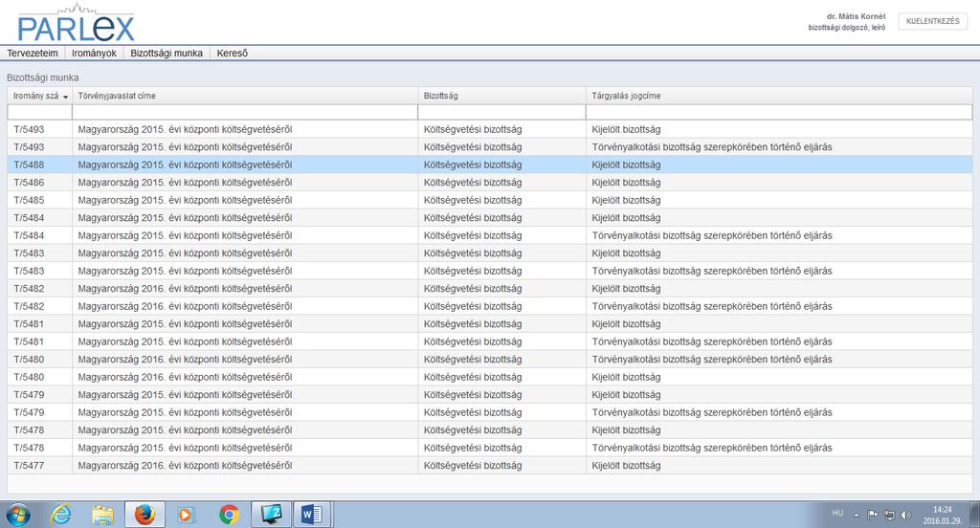Open the Action Center flag icon

[873, 515]
